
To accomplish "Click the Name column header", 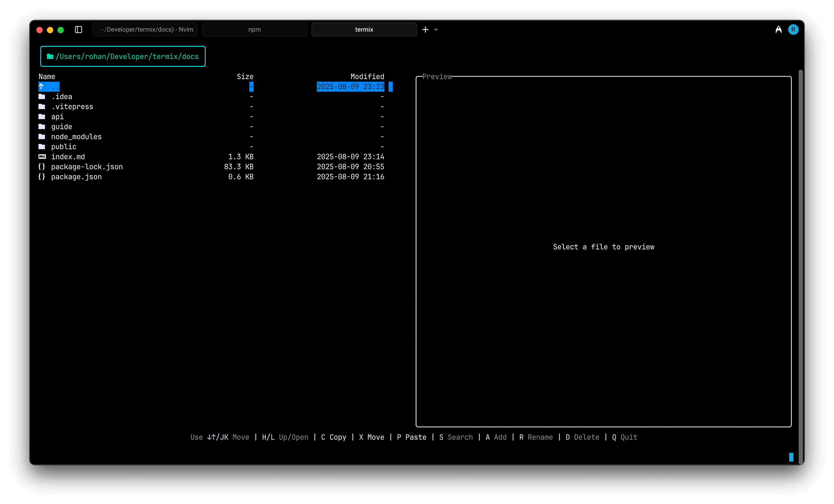I will click(47, 76).
